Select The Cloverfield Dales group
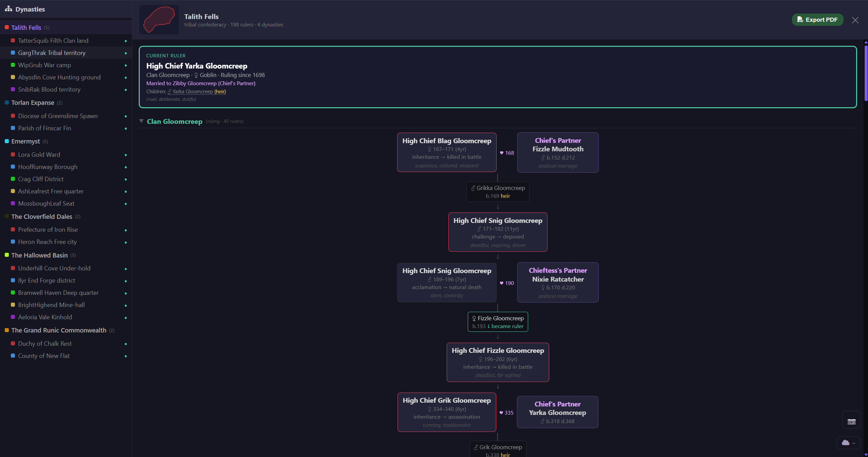The width and height of the screenshot is (868, 457). point(66,216)
